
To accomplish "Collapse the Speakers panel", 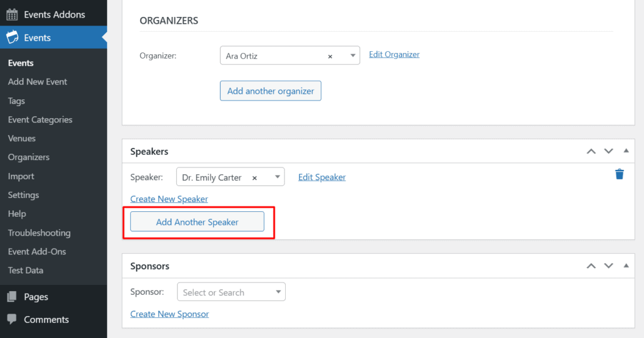I will tap(626, 151).
